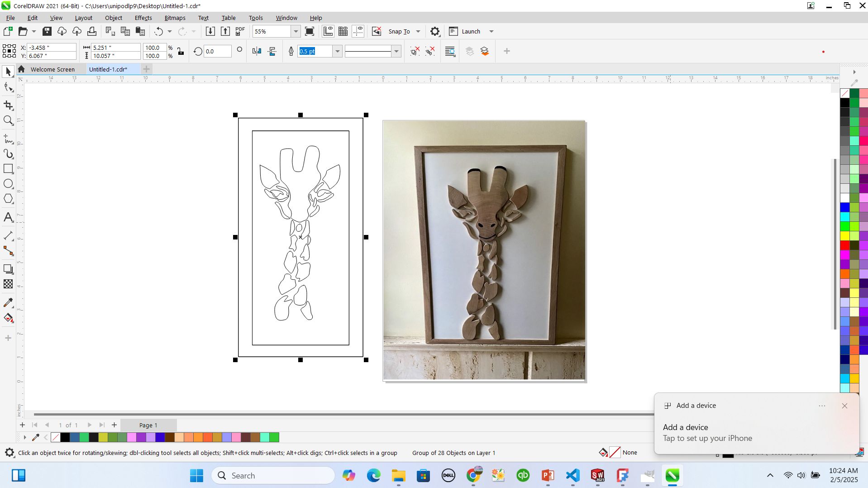Image resolution: width=868 pixels, height=488 pixels.
Task: Open the line style dropdown
Action: (396, 51)
